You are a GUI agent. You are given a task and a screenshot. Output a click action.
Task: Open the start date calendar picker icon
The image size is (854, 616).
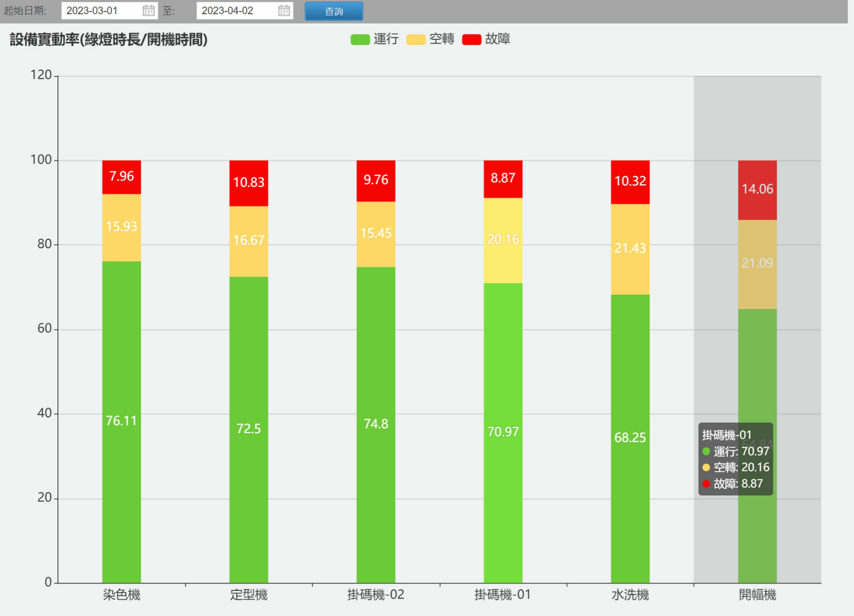coord(149,10)
